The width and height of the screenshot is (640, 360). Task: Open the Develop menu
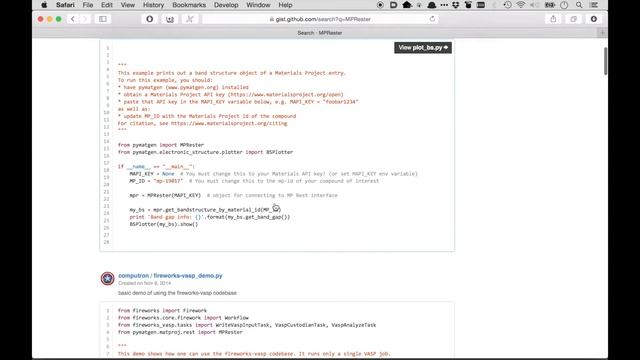click(226, 5)
